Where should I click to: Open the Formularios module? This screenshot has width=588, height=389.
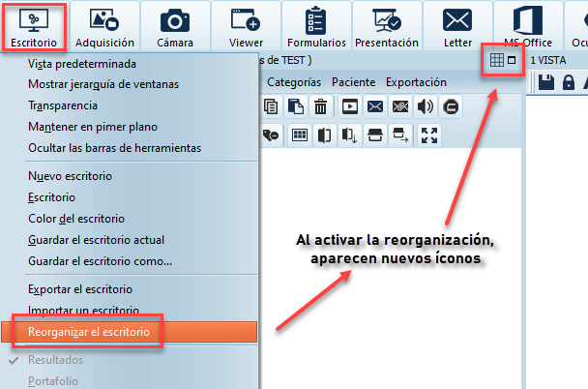(x=316, y=26)
